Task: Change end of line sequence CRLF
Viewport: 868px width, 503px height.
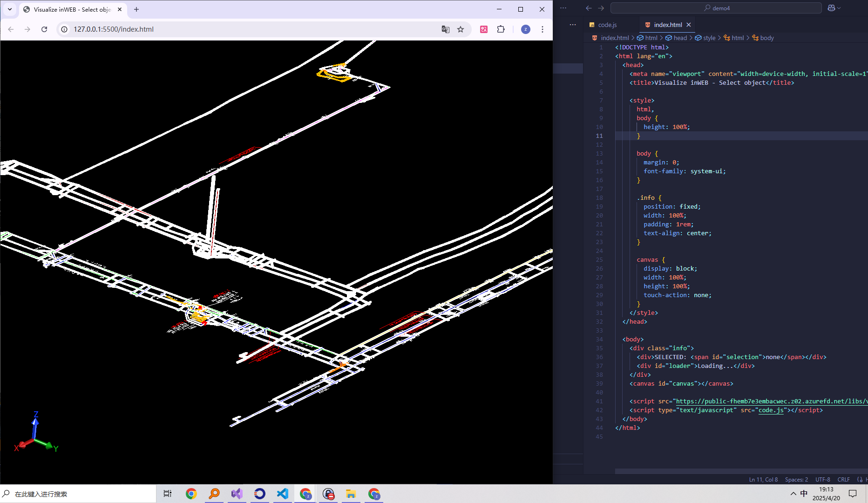Action: click(x=843, y=479)
